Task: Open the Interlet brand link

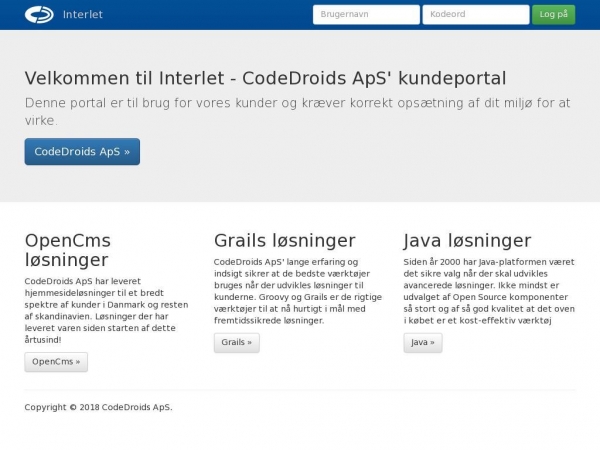Action: tap(83, 15)
